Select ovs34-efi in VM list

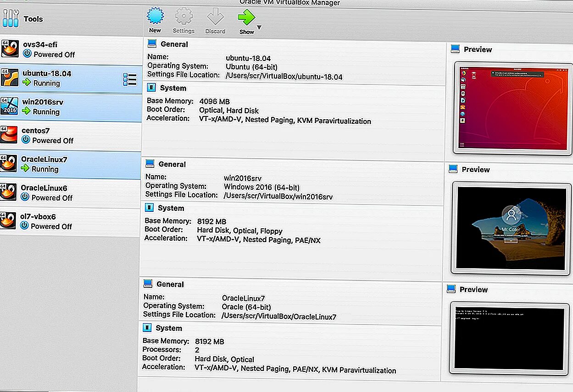click(x=71, y=50)
